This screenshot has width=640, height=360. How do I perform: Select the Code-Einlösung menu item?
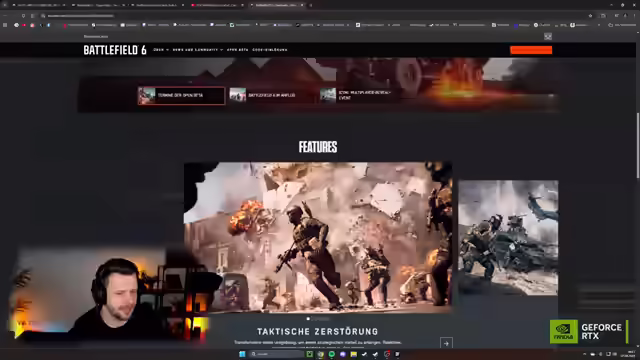pyautogui.click(x=270, y=50)
